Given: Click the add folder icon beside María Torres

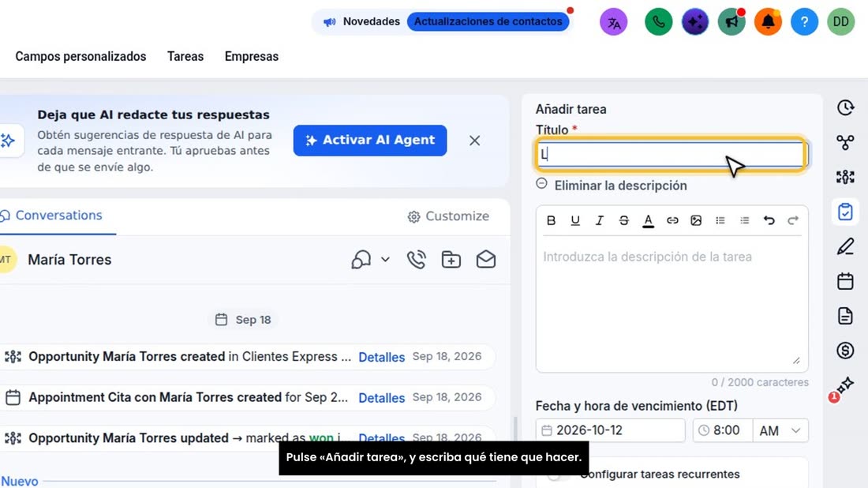Looking at the screenshot, I should 451,259.
